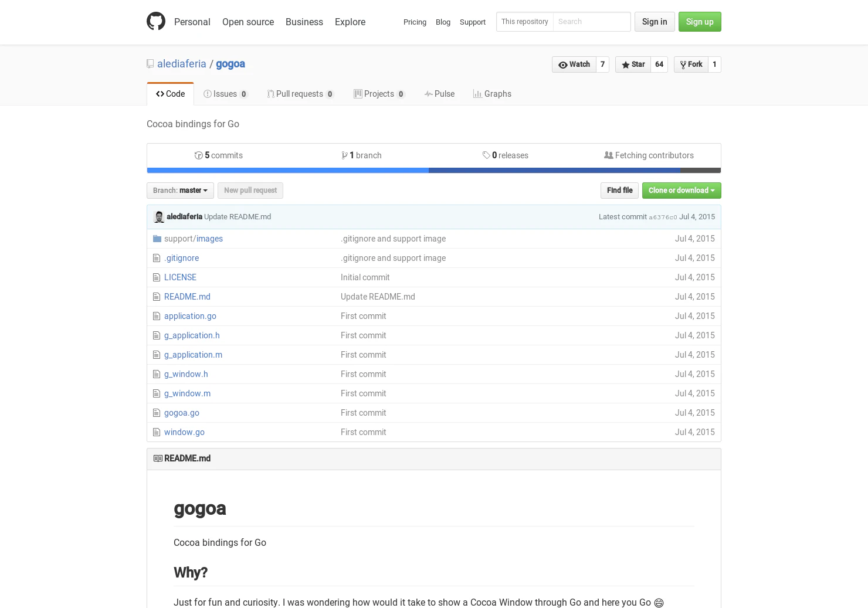Click the Find file button
Image resolution: width=868 pixels, height=608 pixels.
tap(619, 191)
